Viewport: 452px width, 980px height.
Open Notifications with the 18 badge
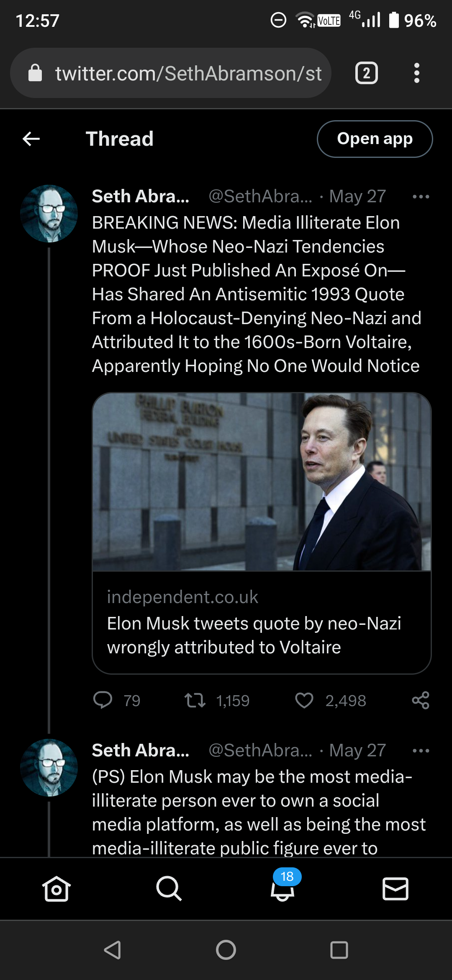[x=282, y=888]
